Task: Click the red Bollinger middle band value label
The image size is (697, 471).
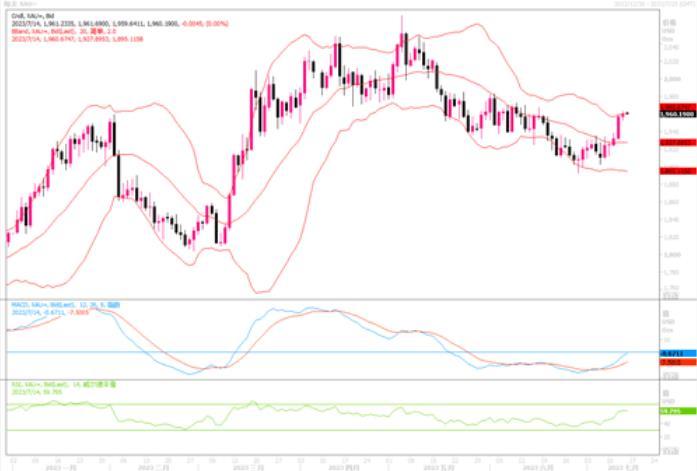Action: (x=675, y=143)
